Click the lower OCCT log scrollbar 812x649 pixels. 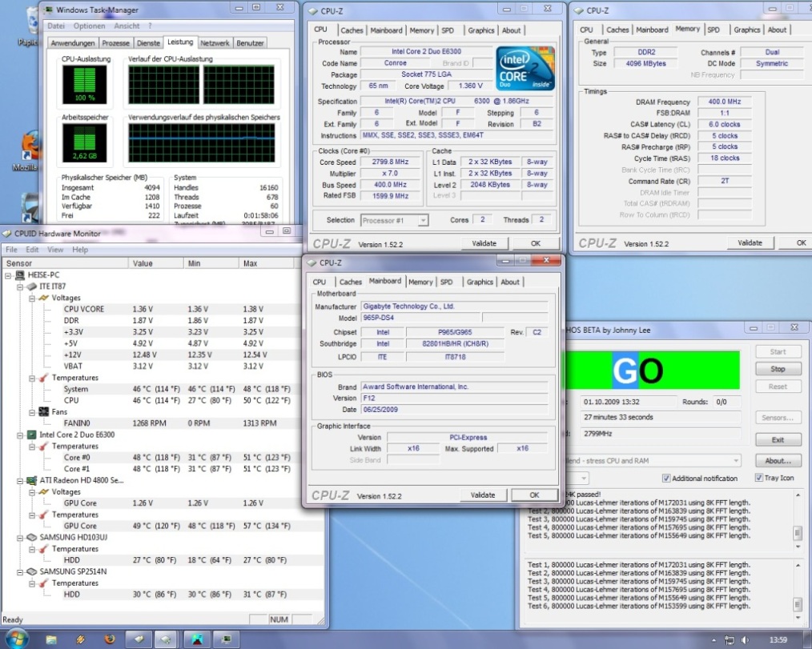[798, 590]
